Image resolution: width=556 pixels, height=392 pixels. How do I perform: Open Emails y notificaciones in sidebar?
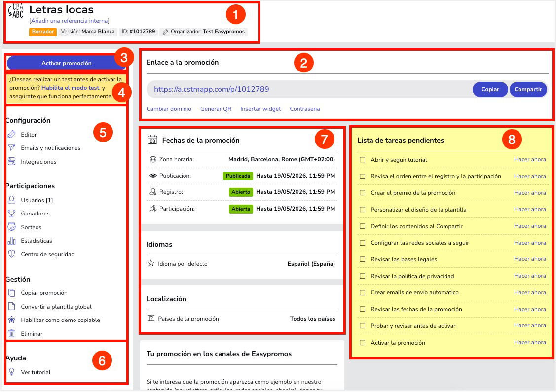51,148
